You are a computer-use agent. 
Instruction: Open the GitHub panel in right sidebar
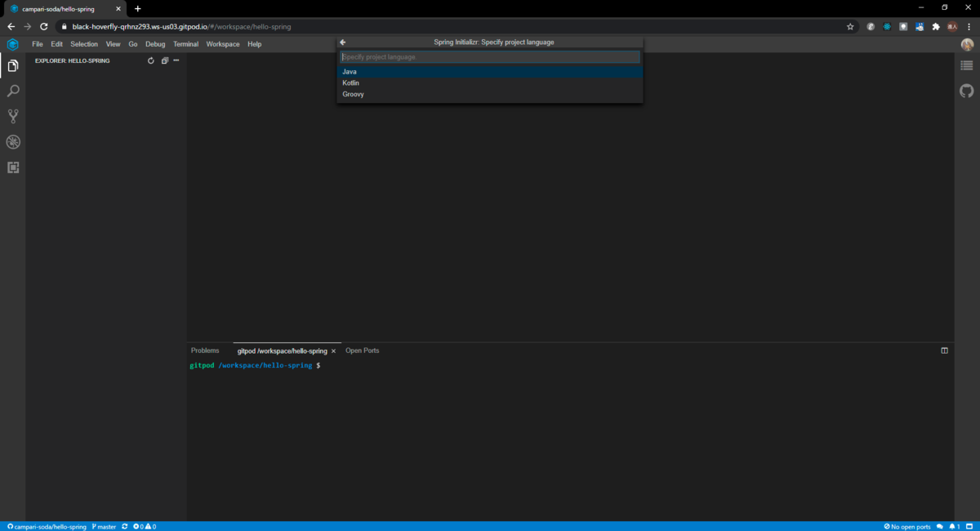[967, 91]
